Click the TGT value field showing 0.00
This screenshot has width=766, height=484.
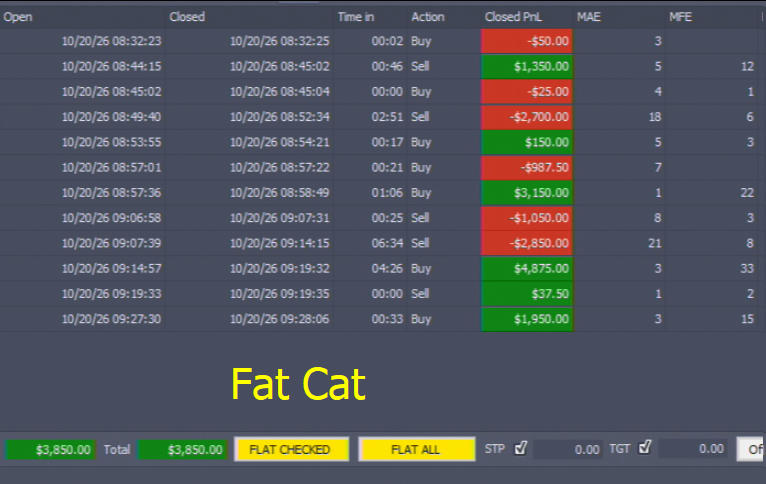[x=692, y=449]
